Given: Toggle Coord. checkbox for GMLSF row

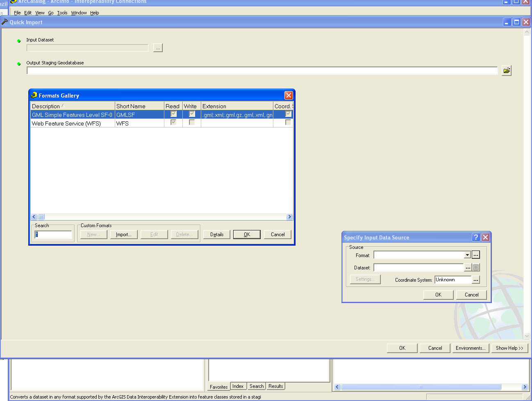Looking at the screenshot, I should 288,114.
